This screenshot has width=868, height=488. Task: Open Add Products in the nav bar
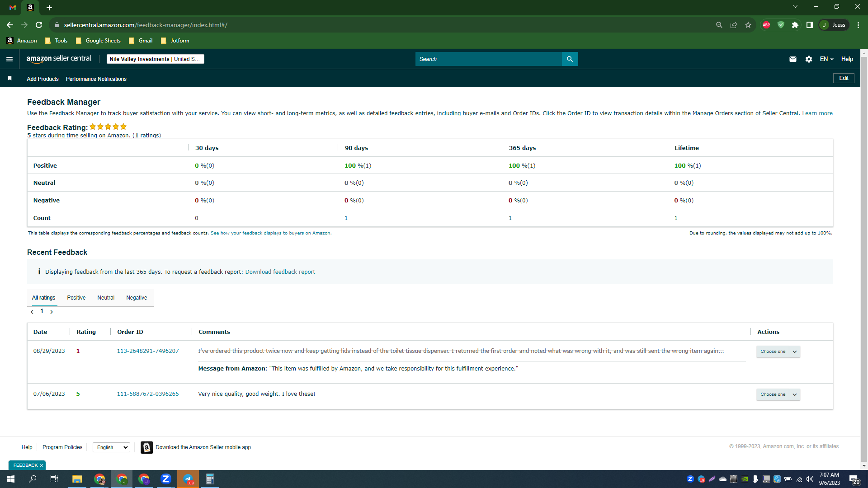point(42,79)
